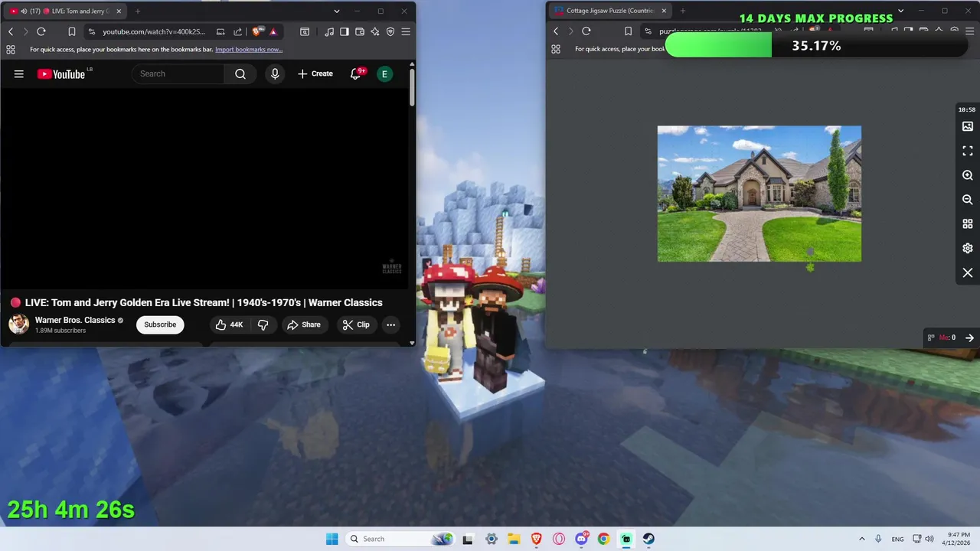Open Leo AI sparkle in YouTube window toolbar
This screenshot has width=980, height=551.
pyautogui.click(x=375, y=31)
